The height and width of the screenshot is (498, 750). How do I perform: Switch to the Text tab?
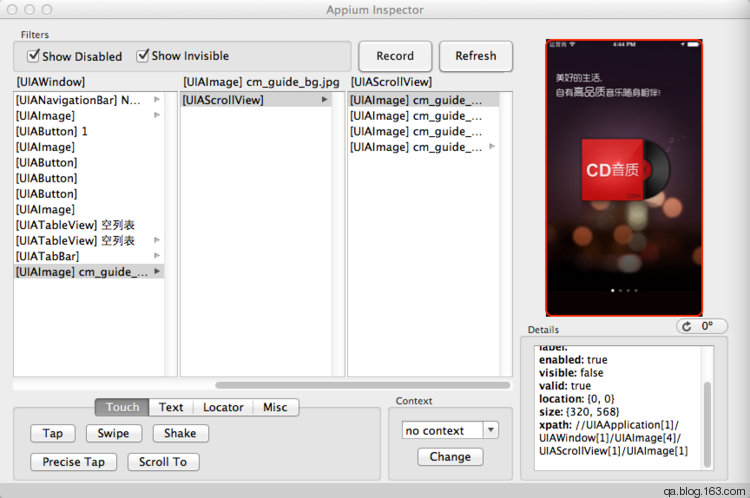coord(171,407)
